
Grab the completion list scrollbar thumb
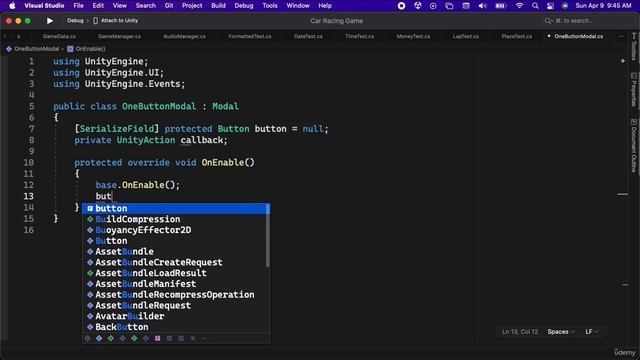268,236
